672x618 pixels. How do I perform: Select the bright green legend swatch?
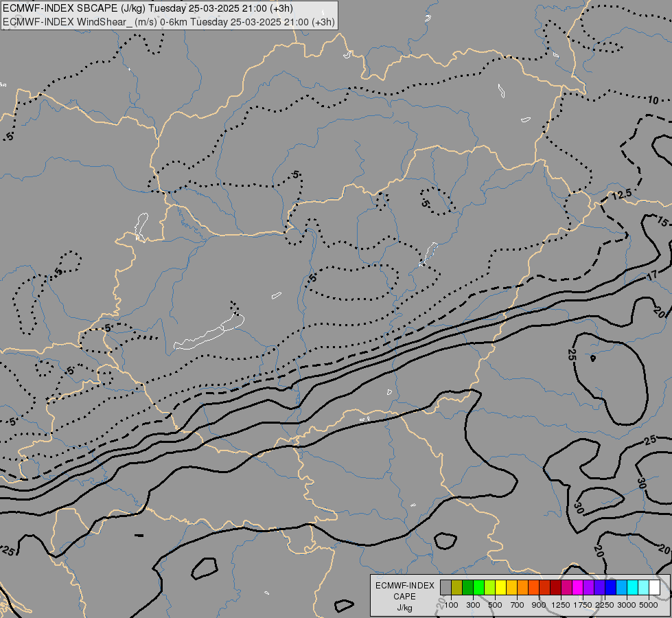coord(478,588)
